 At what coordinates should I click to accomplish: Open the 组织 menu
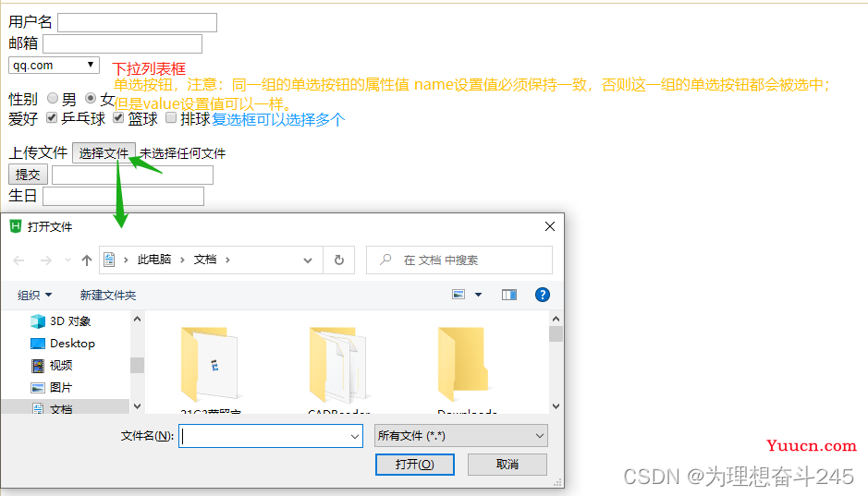coord(34,296)
